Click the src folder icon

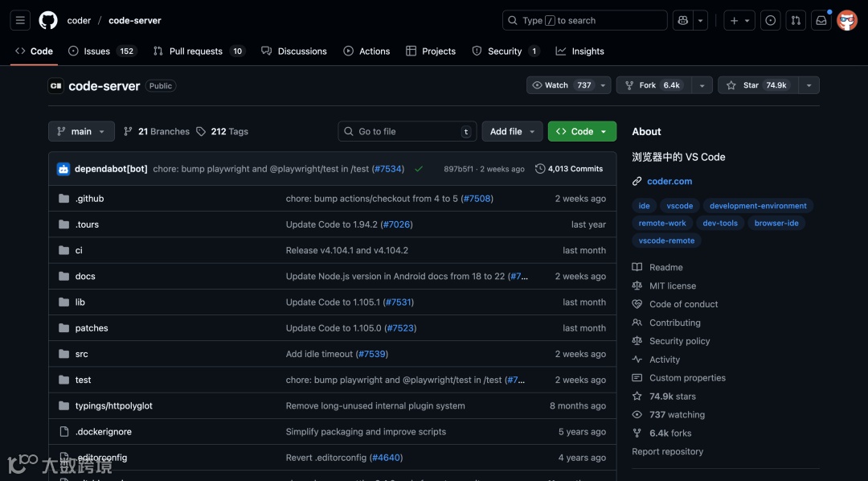64,354
